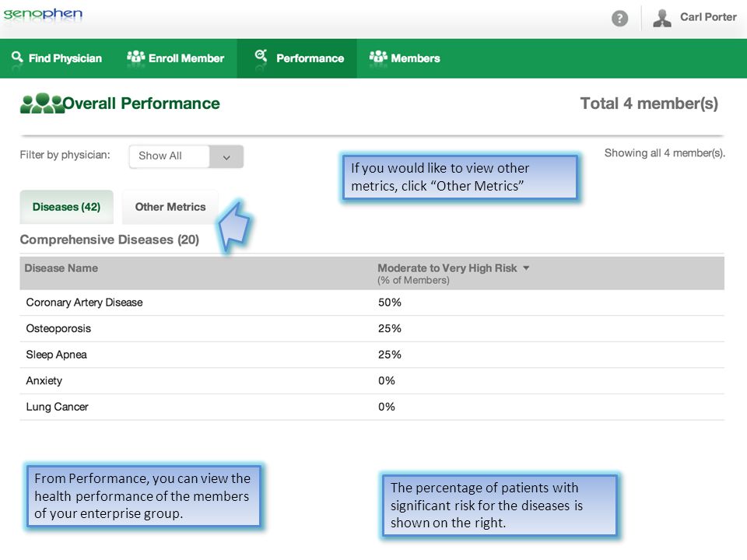Click the Disease Name column header
747x560 pixels.
(x=61, y=268)
